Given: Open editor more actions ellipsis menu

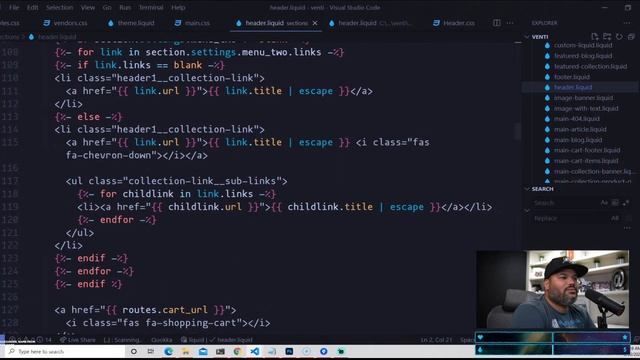Looking at the screenshot, I should (x=510, y=23).
